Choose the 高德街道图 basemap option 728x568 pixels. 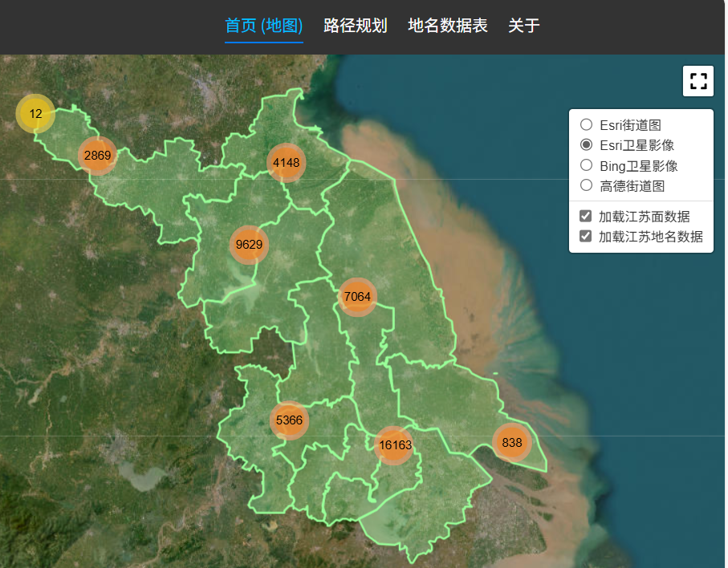coord(587,185)
